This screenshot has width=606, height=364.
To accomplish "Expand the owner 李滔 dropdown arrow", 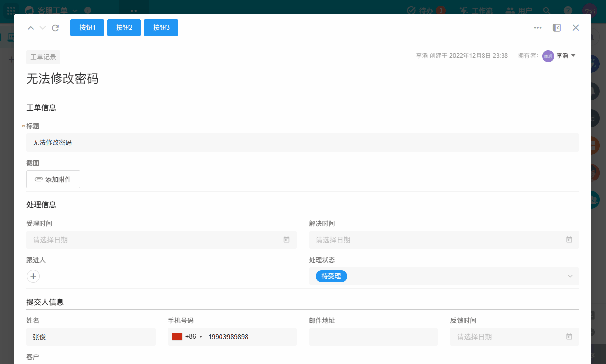I will pos(573,56).
